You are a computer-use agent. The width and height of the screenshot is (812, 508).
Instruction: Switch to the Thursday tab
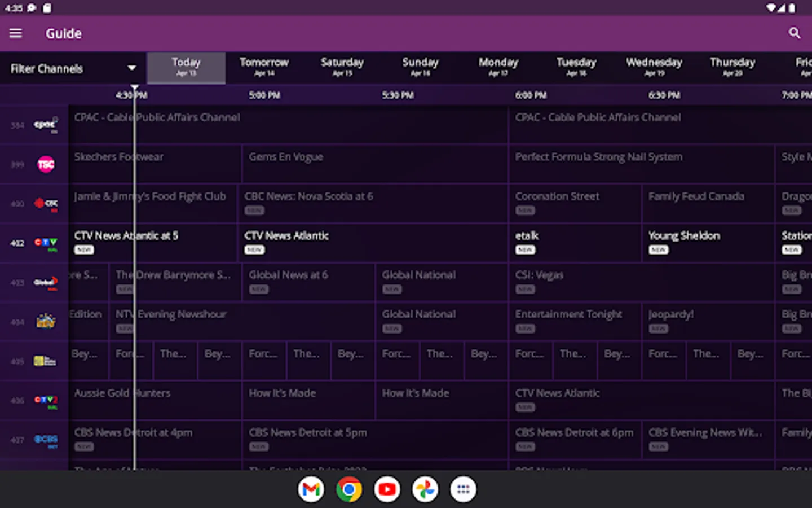point(732,68)
